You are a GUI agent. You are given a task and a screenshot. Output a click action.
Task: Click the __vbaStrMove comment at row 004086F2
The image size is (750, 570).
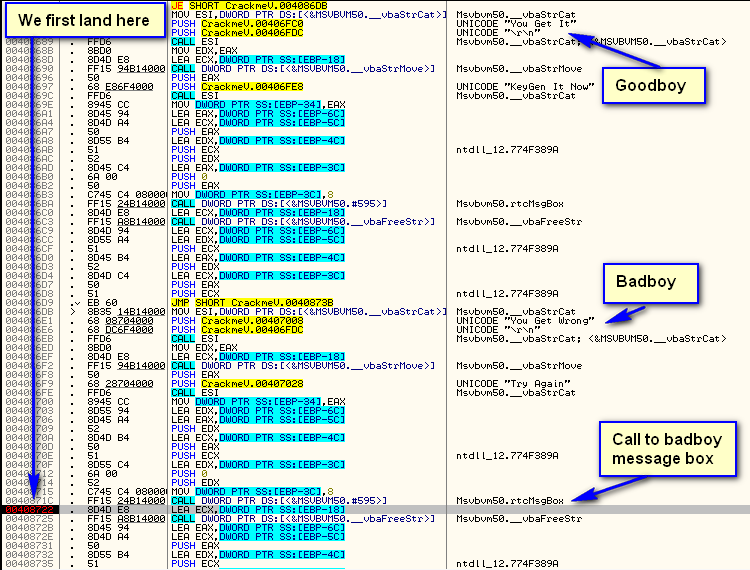(x=519, y=366)
